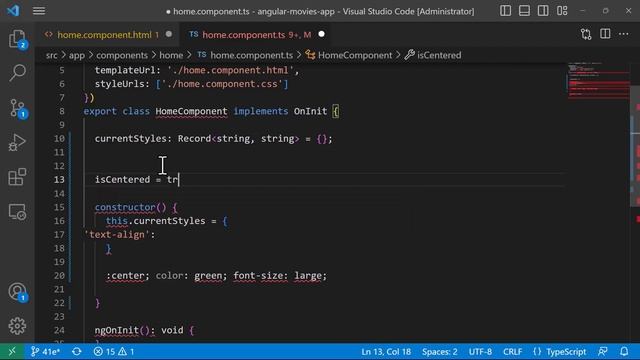640x360 pixels.
Task: Toggle the secondary side bar layout
Action: tap(543, 11)
